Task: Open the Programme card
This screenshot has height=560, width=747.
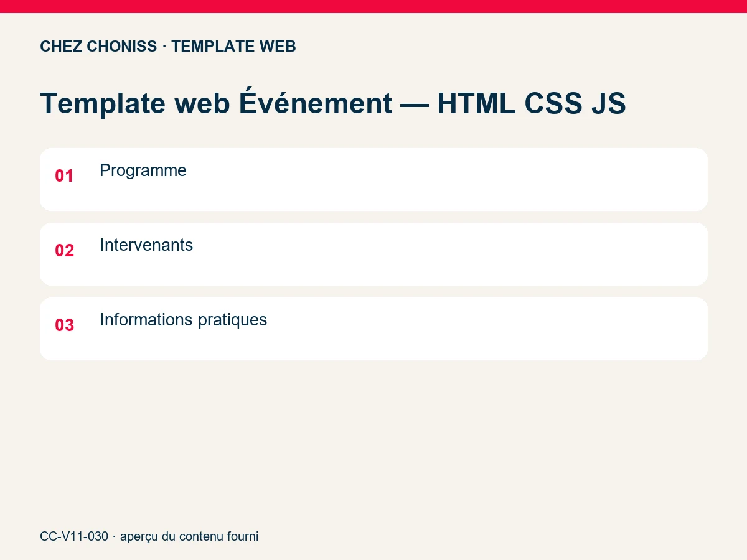Action: [374, 179]
